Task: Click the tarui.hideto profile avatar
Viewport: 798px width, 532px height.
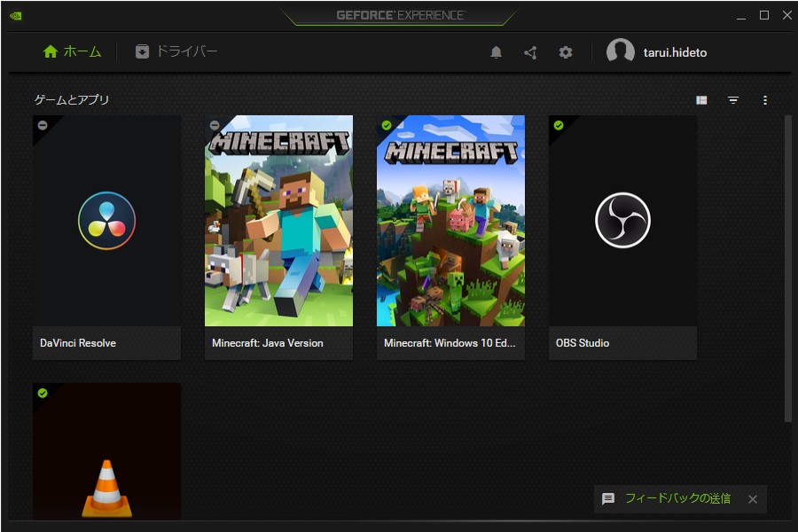Action: [620, 51]
